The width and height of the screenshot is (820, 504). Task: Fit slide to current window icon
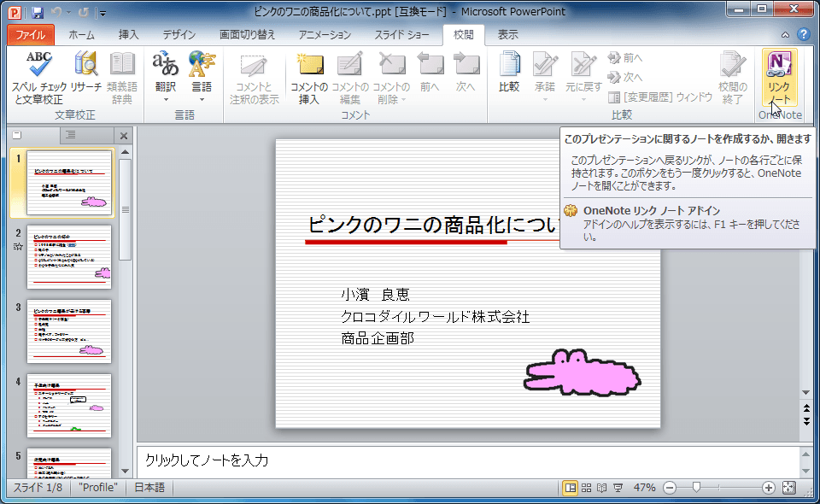pyautogui.click(x=788, y=488)
